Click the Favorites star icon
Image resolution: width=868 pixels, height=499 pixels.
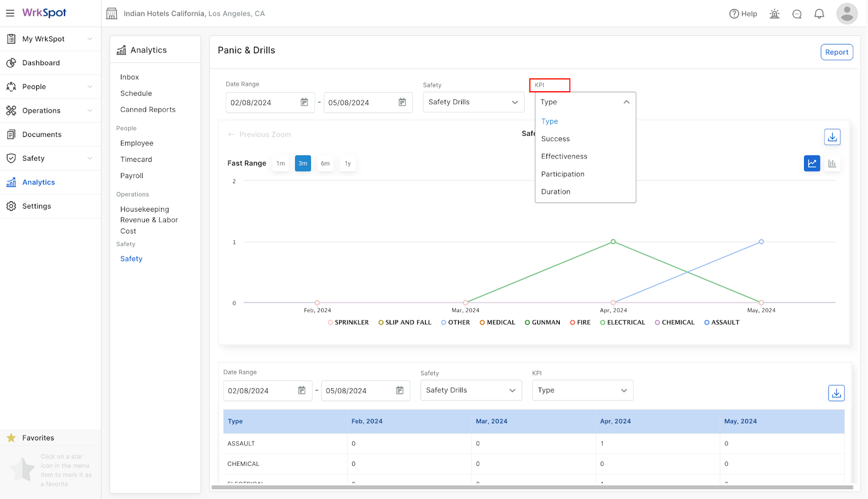11,438
